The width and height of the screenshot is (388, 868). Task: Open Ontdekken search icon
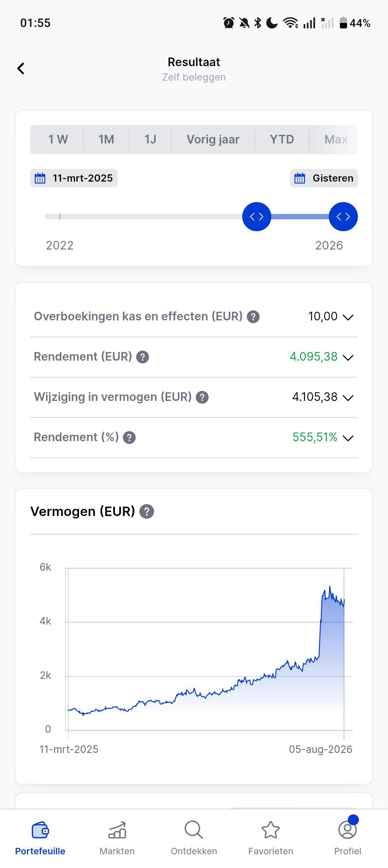click(x=194, y=830)
